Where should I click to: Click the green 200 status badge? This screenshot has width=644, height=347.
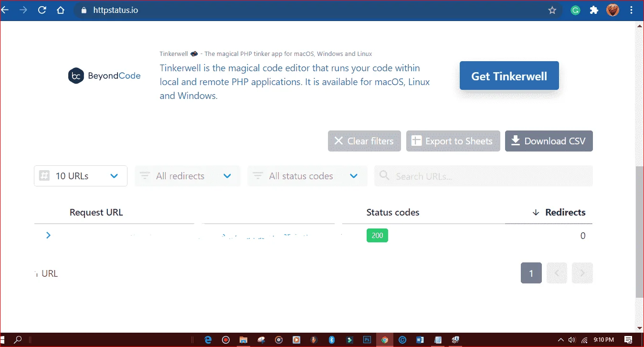coord(377,236)
